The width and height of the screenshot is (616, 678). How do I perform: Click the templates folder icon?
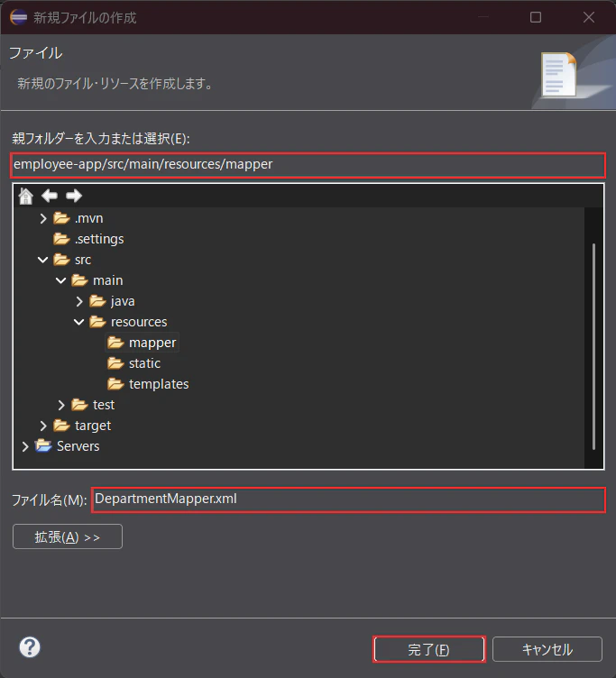[115, 384]
